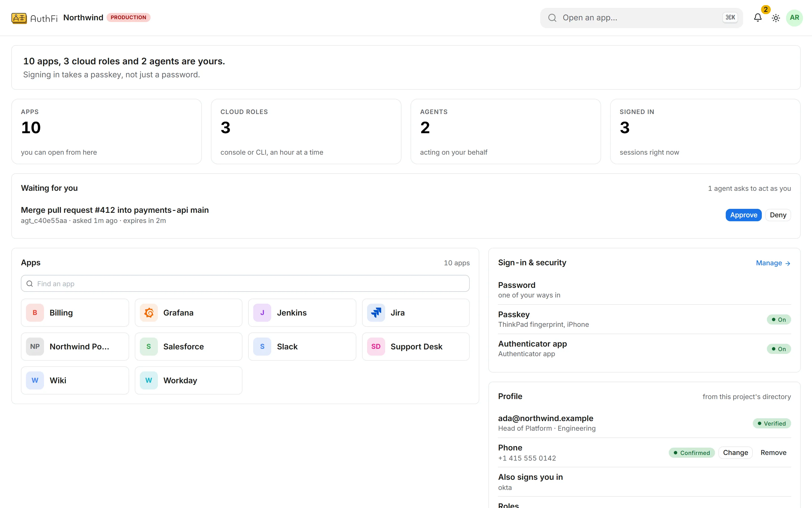Click the Passkey On status badge
Viewport: 812px width, 508px height.
[779, 319]
